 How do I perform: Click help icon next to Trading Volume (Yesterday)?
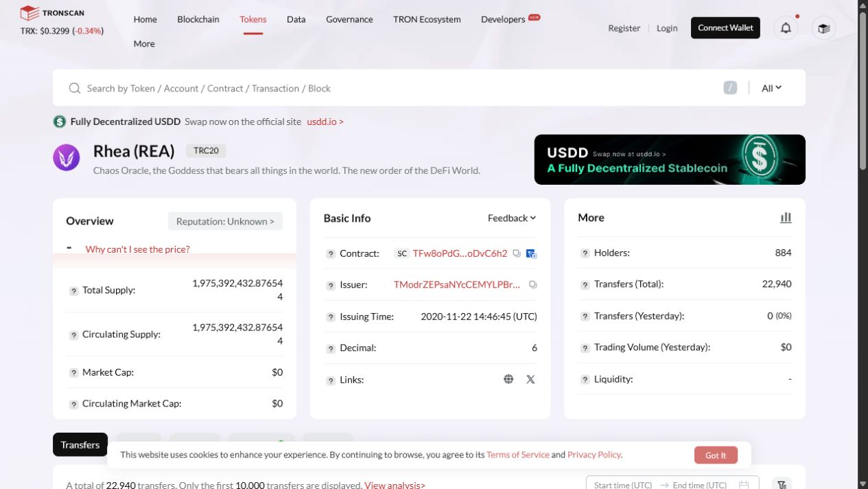tap(585, 348)
